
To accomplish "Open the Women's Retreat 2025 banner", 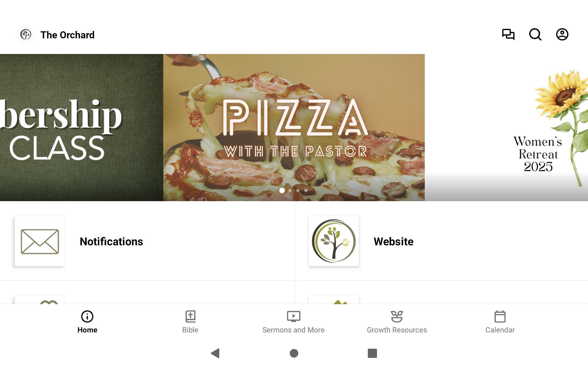I will [506, 128].
